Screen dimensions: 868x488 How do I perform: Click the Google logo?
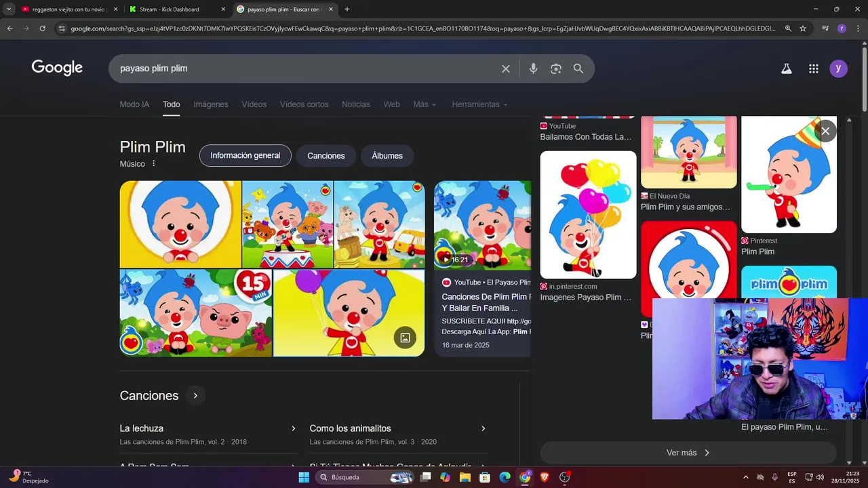pos(57,68)
